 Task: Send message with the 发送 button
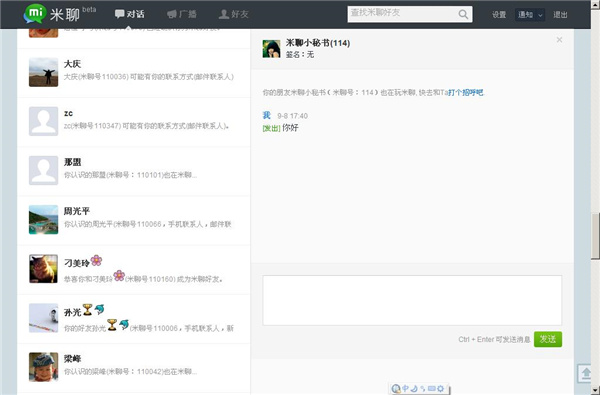point(548,339)
